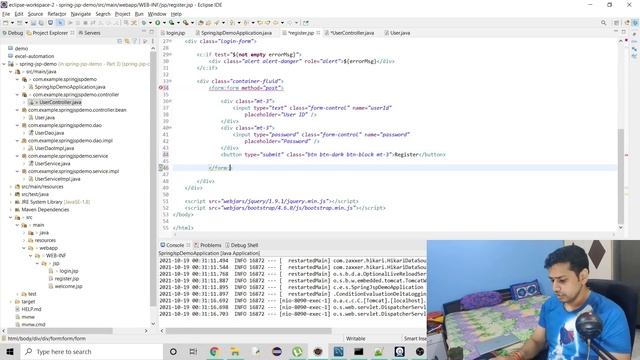Minimize the Project Explorer view
The width and height of the screenshot is (640, 360).
[x=144, y=32]
